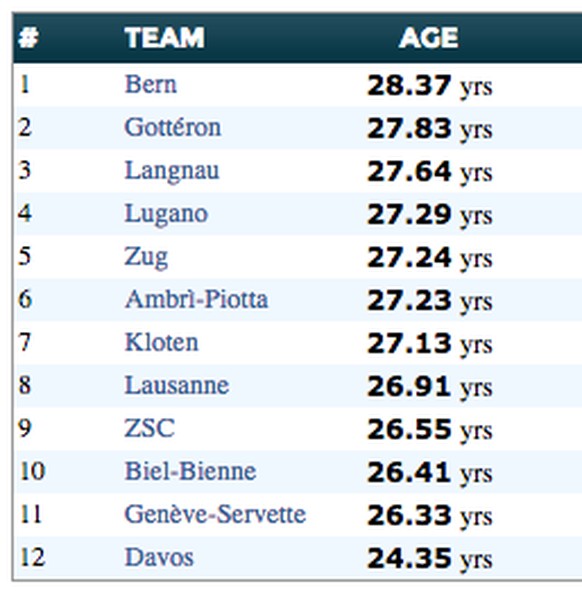Select the 27.13 yrs Kloten age
Viewport: 582px width, 593px height.
coord(430,344)
